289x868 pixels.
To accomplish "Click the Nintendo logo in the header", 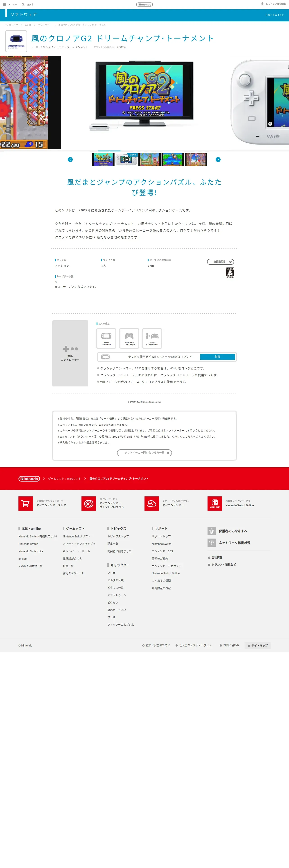I will click(x=144, y=4).
